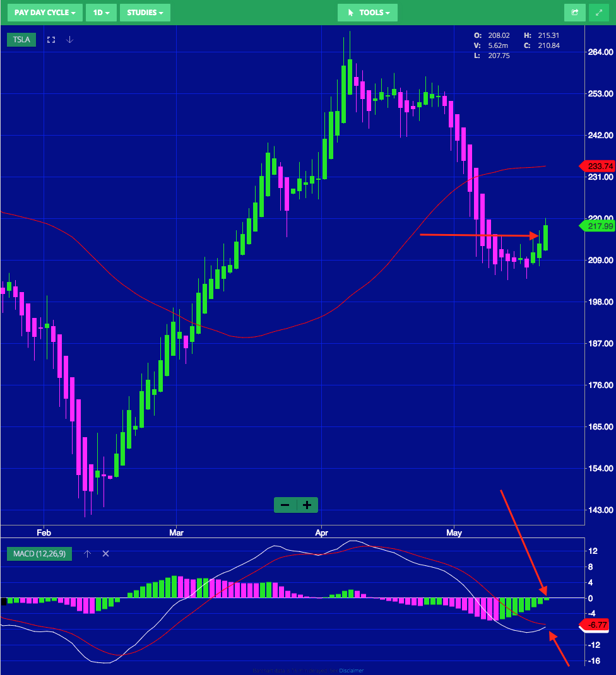Remove the MACD study with X icon

pyautogui.click(x=105, y=554)
